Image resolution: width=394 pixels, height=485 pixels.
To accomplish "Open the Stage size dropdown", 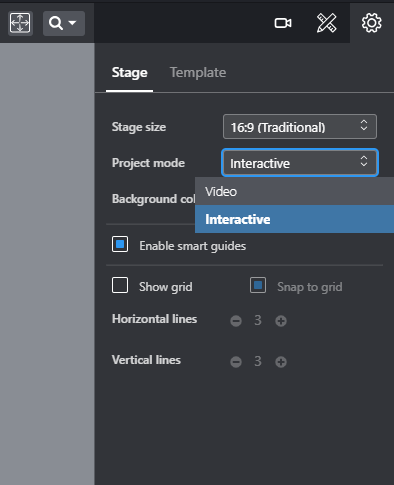I will click(x=300, y=127).
